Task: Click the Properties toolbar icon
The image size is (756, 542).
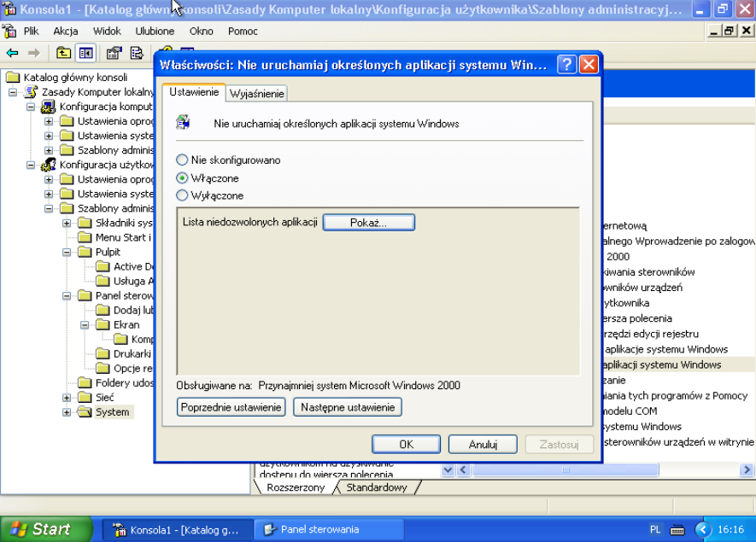Action: pos(114,53)
